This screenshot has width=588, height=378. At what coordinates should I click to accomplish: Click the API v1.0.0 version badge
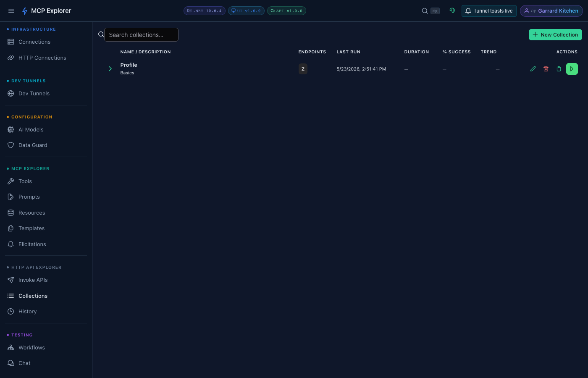point(286,11)
